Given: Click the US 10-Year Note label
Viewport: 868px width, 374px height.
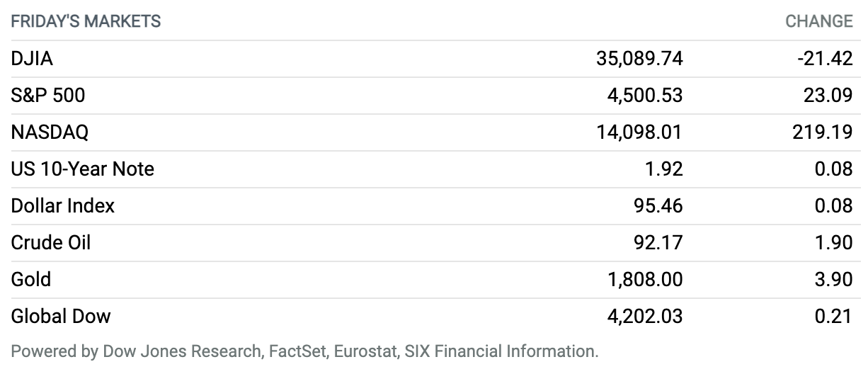Looking at the screenshot, I should 82,169.
